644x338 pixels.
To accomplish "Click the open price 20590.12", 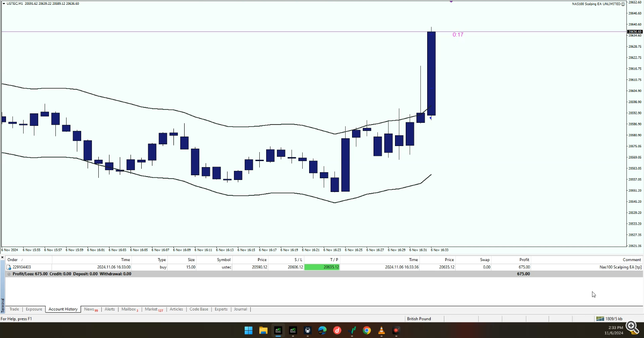I will tap(259, 267).
